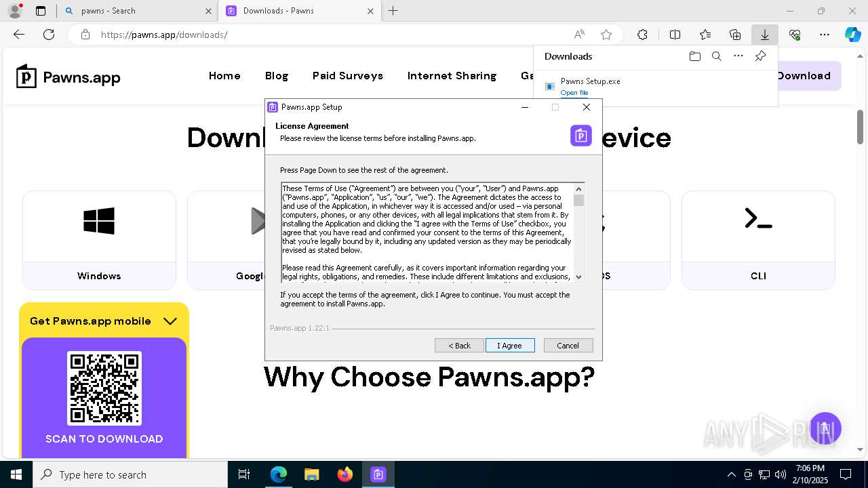Viewport: 868px width, 488px height.
Task: Launch Copilot from the toolbar
Action: 852,35
